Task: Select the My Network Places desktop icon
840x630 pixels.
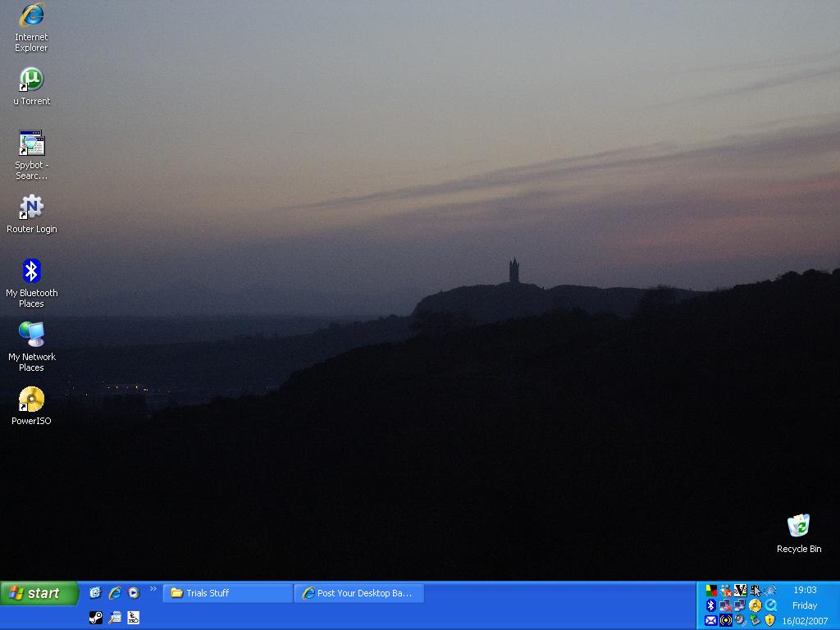Action: click(x=32, y=347)
